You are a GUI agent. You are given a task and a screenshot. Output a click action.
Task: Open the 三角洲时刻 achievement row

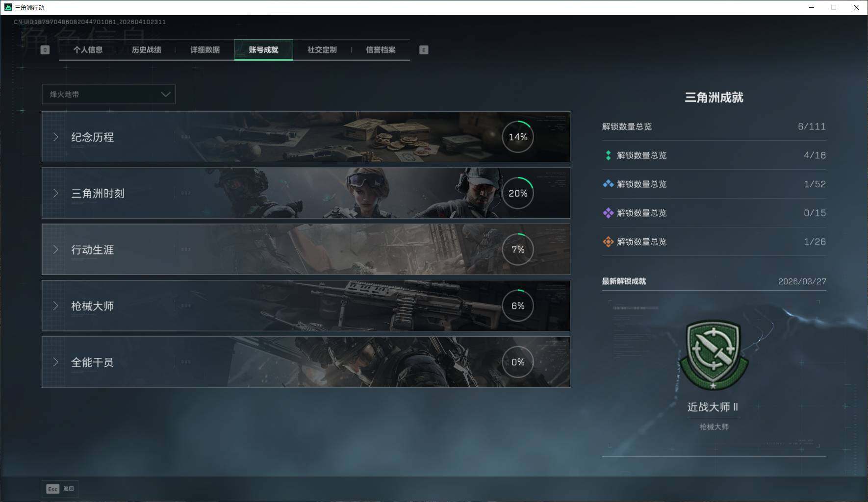(306, 193)
